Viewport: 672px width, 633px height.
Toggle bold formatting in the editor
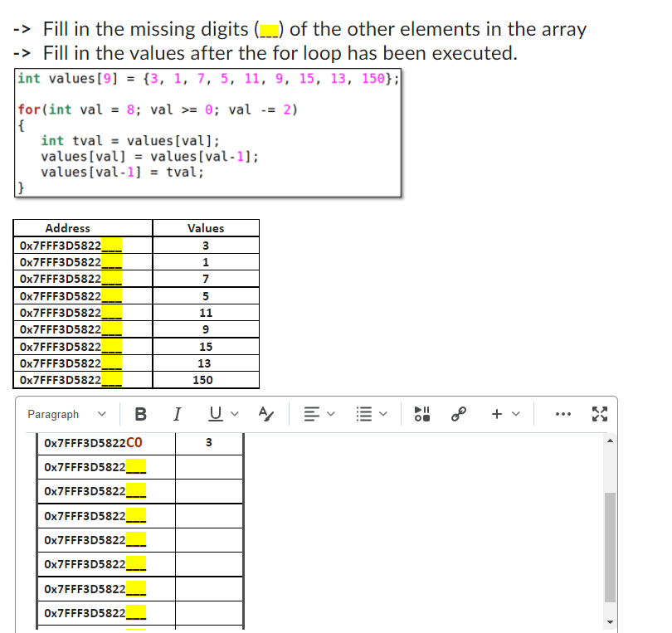click(140, 414)
